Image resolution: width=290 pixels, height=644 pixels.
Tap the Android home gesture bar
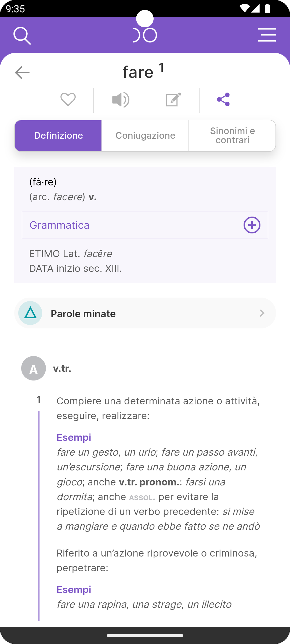(145, 635)
